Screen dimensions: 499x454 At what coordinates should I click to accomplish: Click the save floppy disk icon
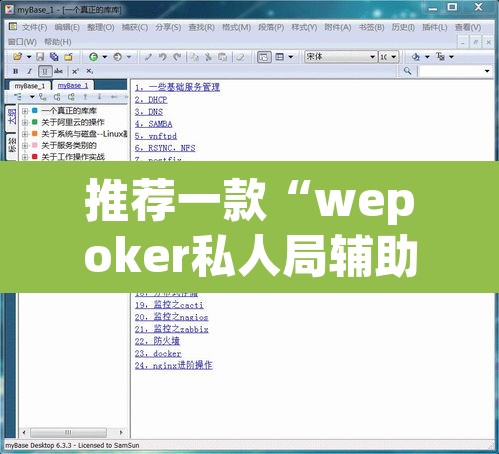(40, 57)
